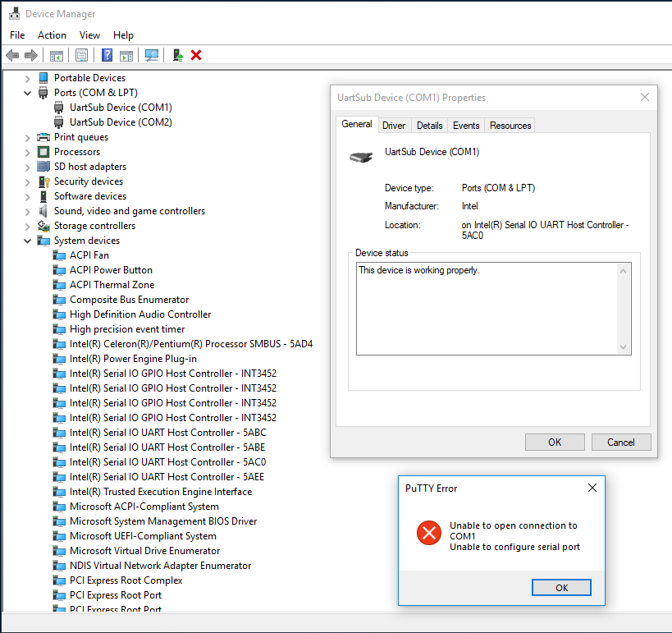
Task: Click the Update driver toolbar icon
Action: (x=177, y=55)
